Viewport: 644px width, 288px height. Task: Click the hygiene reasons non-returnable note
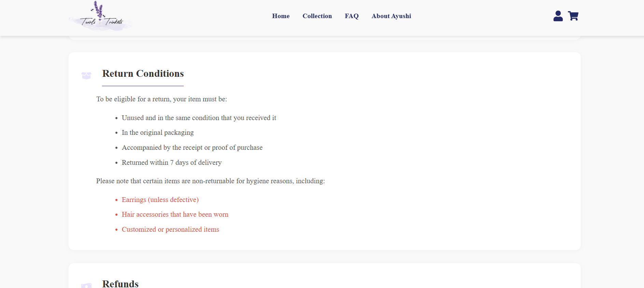(210, 181)
